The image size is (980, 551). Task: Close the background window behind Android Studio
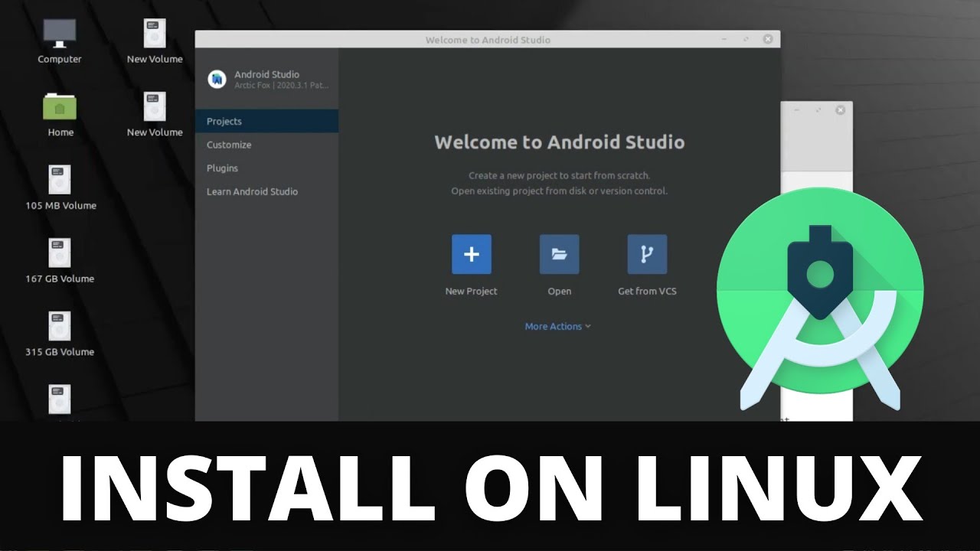pyautogui.click(x=840, y=110)
